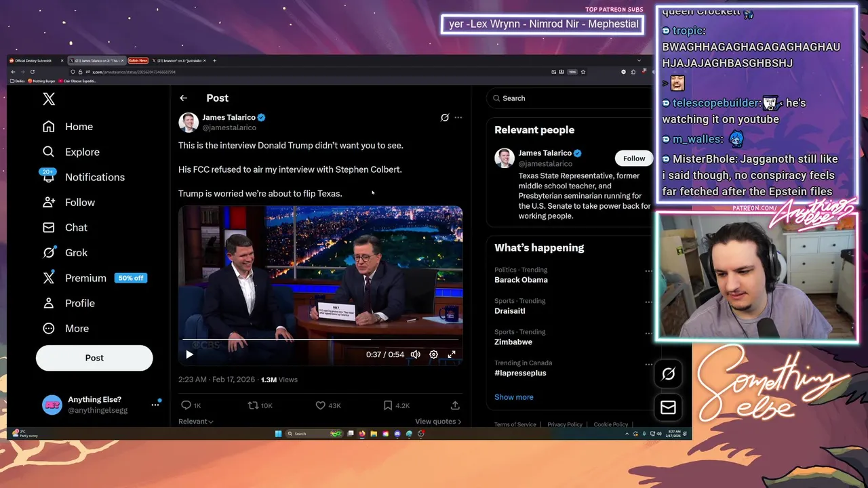
Task: Open the more options for #lapresseplus trend
Action: (x=648, y=365)
